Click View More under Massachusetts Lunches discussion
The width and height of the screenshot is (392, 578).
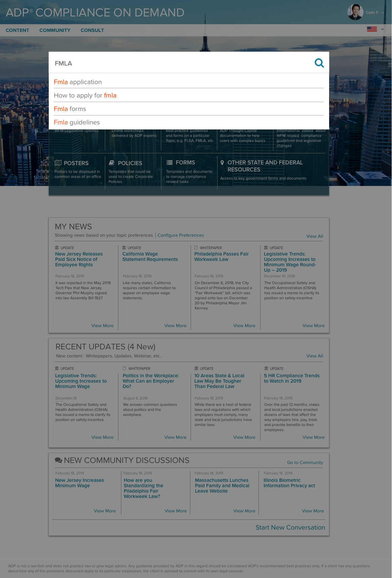click(x=244, y=511)
